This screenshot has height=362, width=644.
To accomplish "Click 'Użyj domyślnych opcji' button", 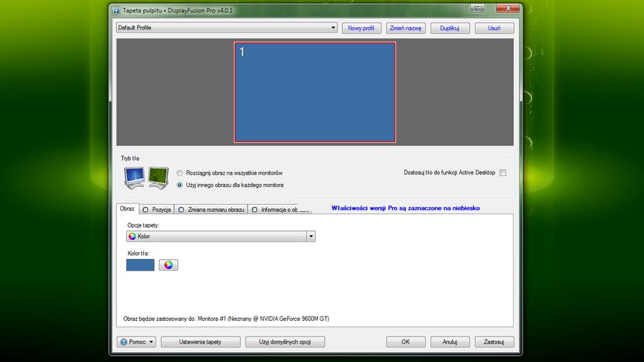I will point(285,342).
